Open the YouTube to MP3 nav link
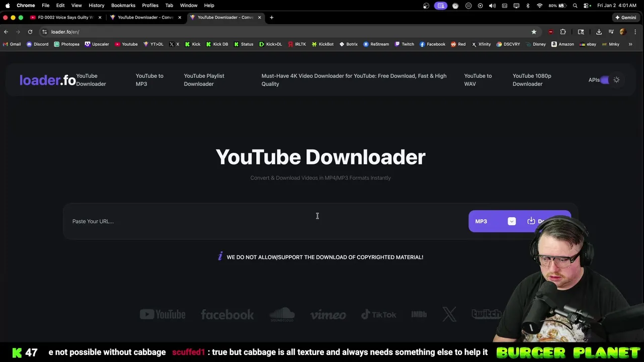This screenshot has height=362, width=644. (149, 80)
